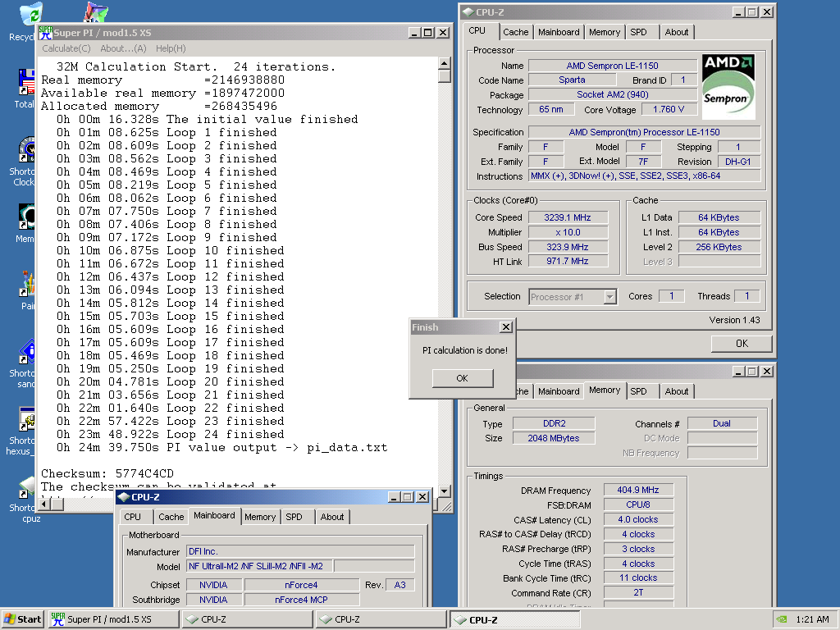The height and width of the screenshot is (630, 840).
Task: Select the Paint desktop shortcut icon
Action: pyautogui.click(x=27, y=285)
